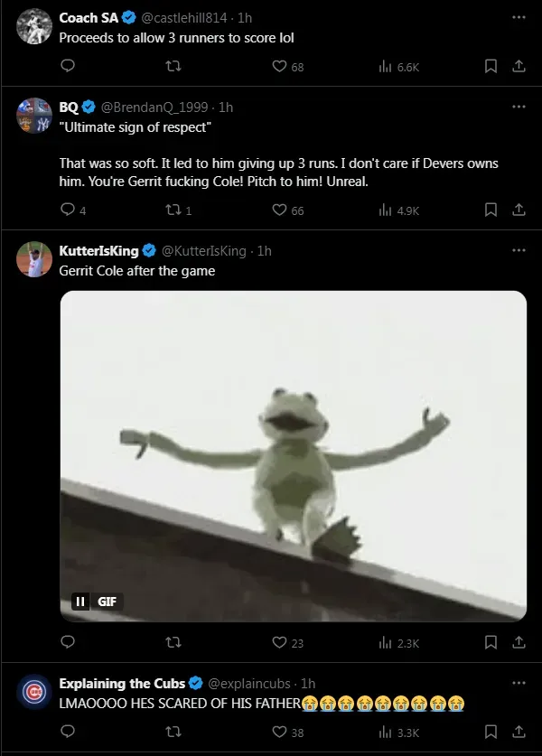Bookmark KutterIsKing's tweet

[x=491, y=643]
